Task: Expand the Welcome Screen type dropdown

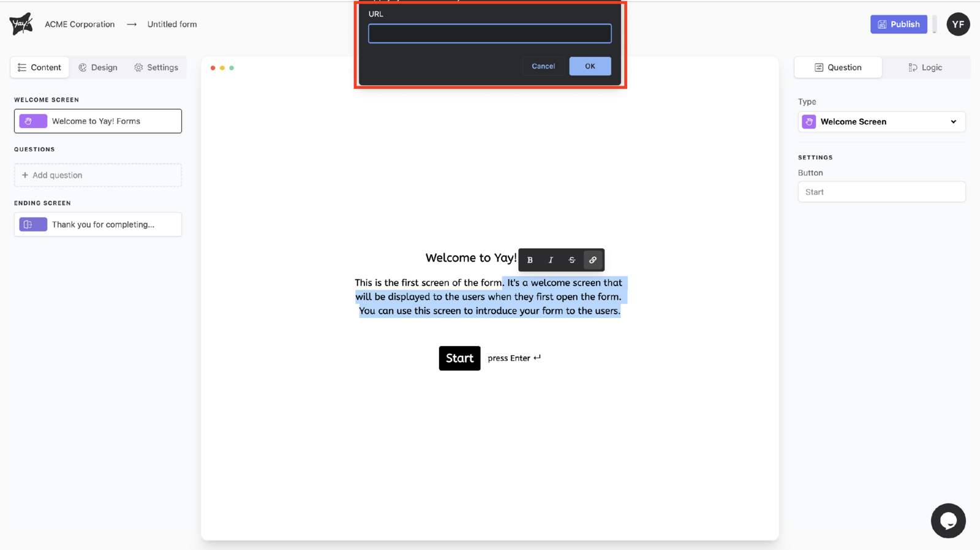Action: [x=881, y=122]
